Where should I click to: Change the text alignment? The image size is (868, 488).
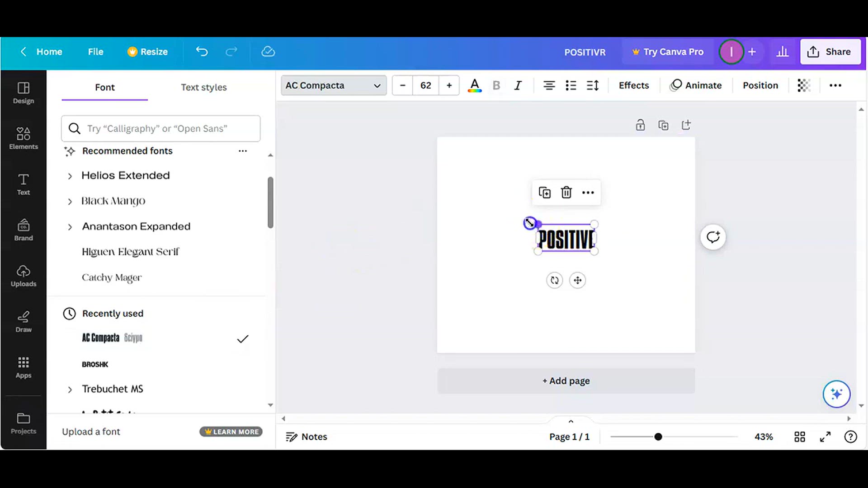[549, 85]
